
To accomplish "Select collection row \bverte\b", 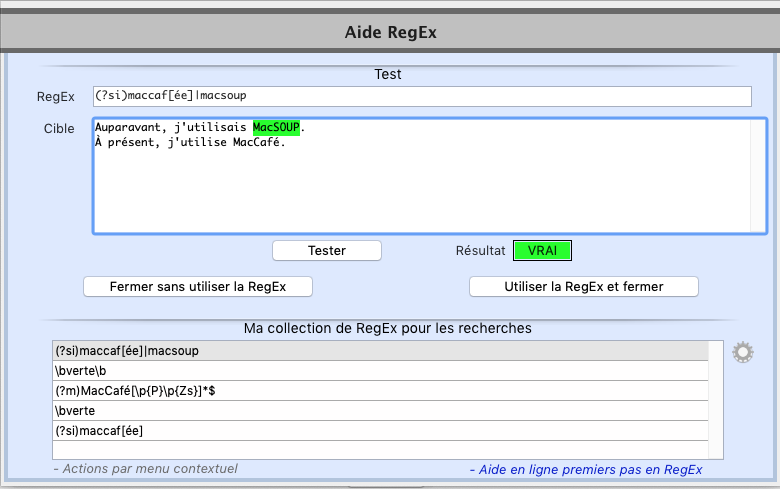I will [x=380, y=371].
